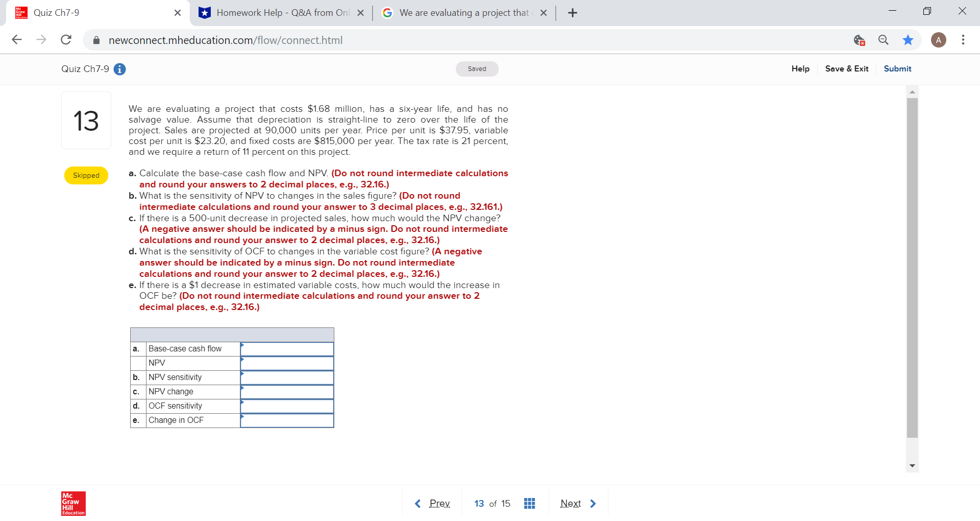Click the McGraw Hill Education logo
Viewport: 980px width, 521px height.
72,503
